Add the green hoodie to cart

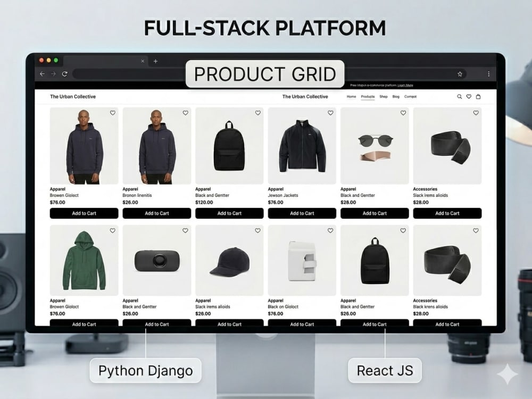pos(84,323)
